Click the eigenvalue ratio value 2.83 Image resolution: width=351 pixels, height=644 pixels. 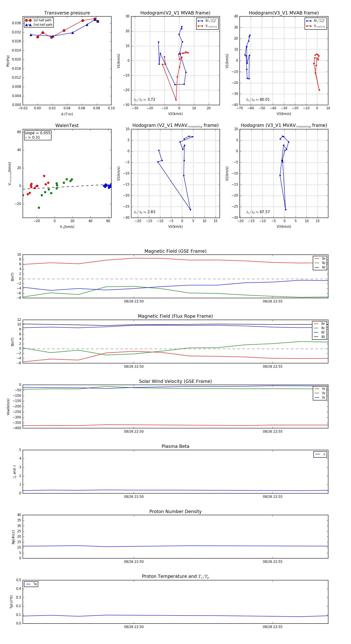click(151, 212)
